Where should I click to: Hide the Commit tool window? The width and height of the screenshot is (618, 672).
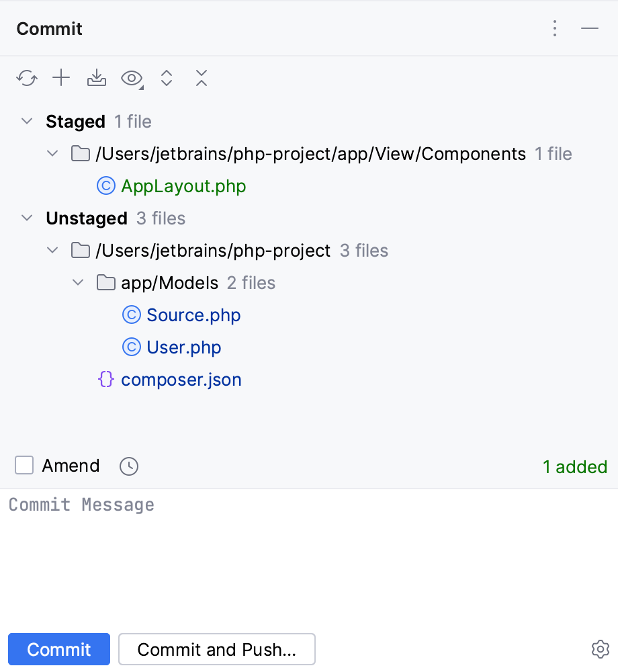tap(590, 28)
